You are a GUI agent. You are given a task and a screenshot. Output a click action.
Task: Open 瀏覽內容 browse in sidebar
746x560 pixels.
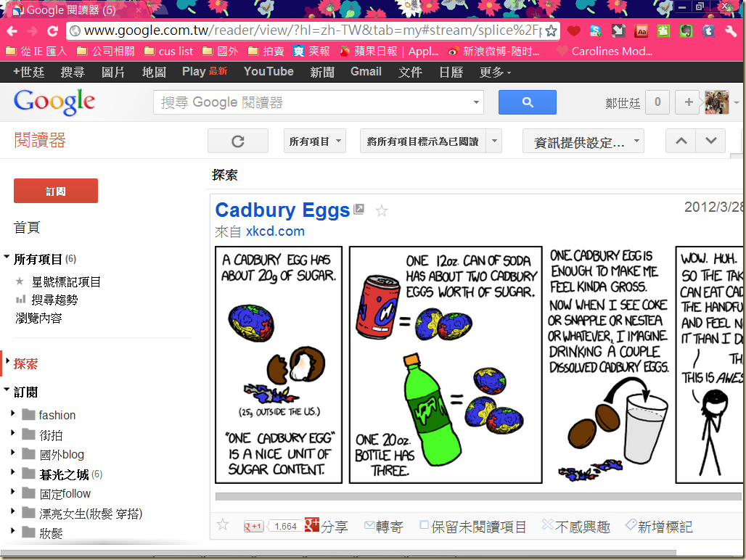click(39, 318)
